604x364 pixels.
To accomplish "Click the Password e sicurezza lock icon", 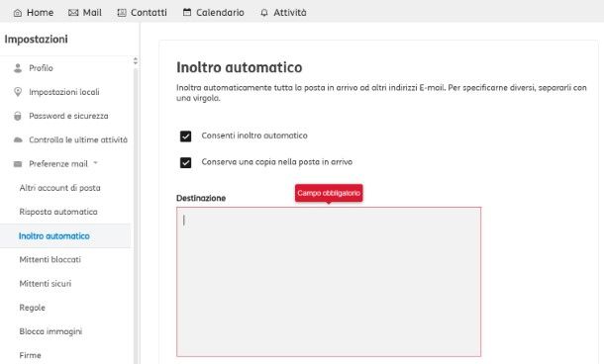I will pyautogui.click(x=18, y=116).
